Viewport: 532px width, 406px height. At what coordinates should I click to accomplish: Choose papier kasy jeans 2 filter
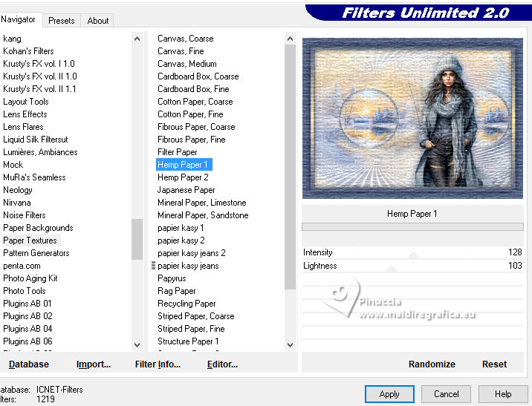click(x=192, y=253)
